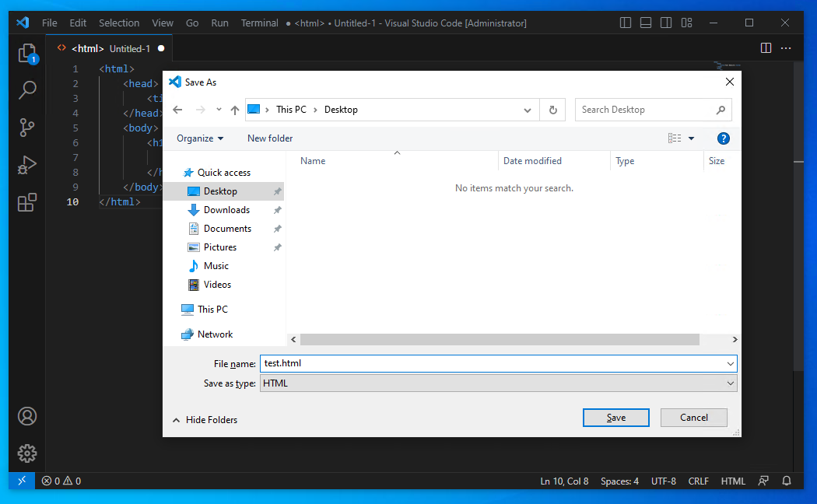The width and height of the screenshot is (817, 504).
Task: Open the Run menu
Action: (x=220, y=23)
